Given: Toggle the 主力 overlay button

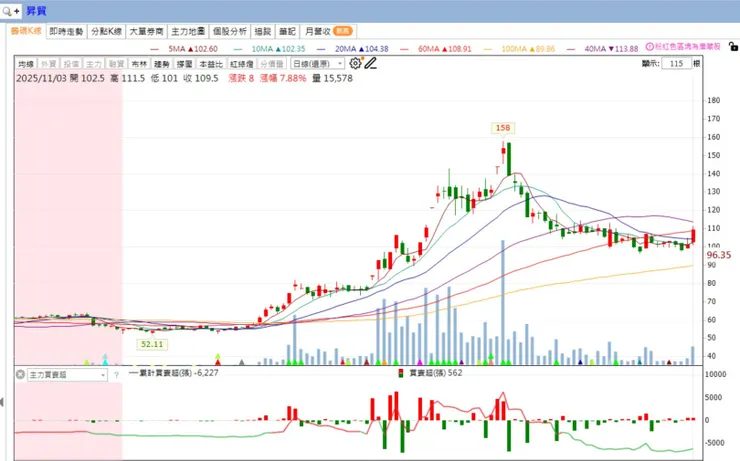Looking at the screenshot, I should pyautogui.click(x=93, y=64).
